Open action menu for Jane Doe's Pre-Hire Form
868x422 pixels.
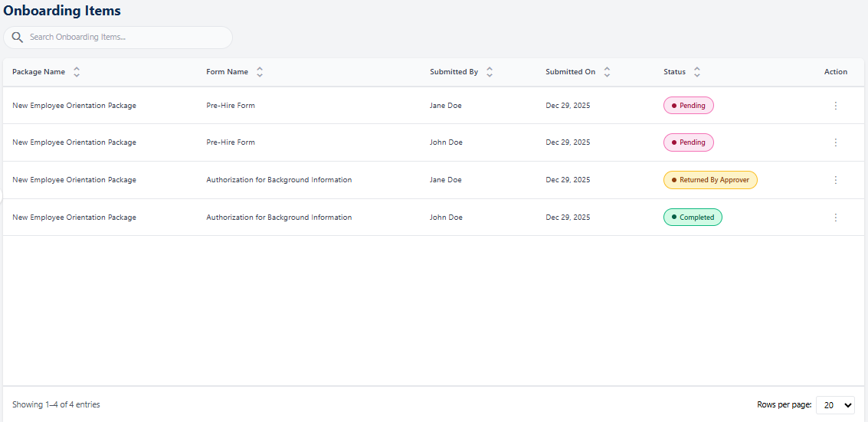[x=836, y=106]
